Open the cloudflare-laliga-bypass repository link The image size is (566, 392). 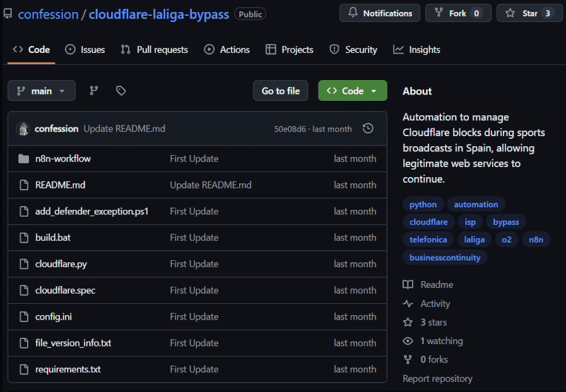coord(159,14)
